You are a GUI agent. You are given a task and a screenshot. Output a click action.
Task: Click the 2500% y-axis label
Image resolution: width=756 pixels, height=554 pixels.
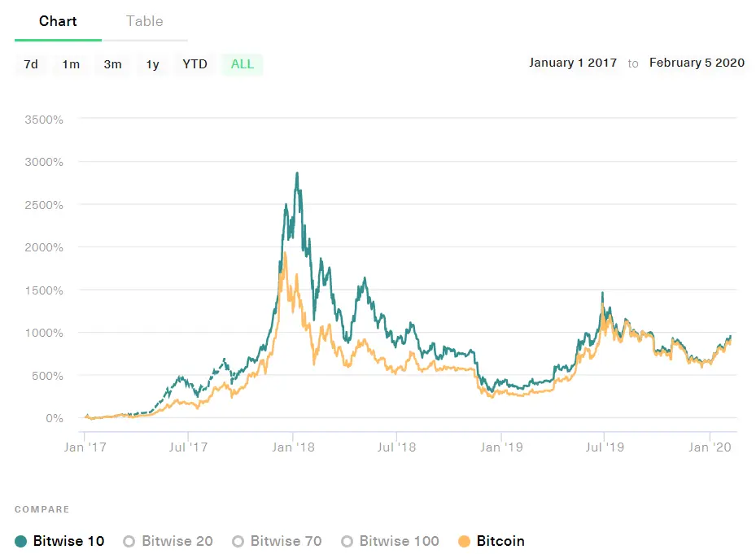(x=44, y=205)
